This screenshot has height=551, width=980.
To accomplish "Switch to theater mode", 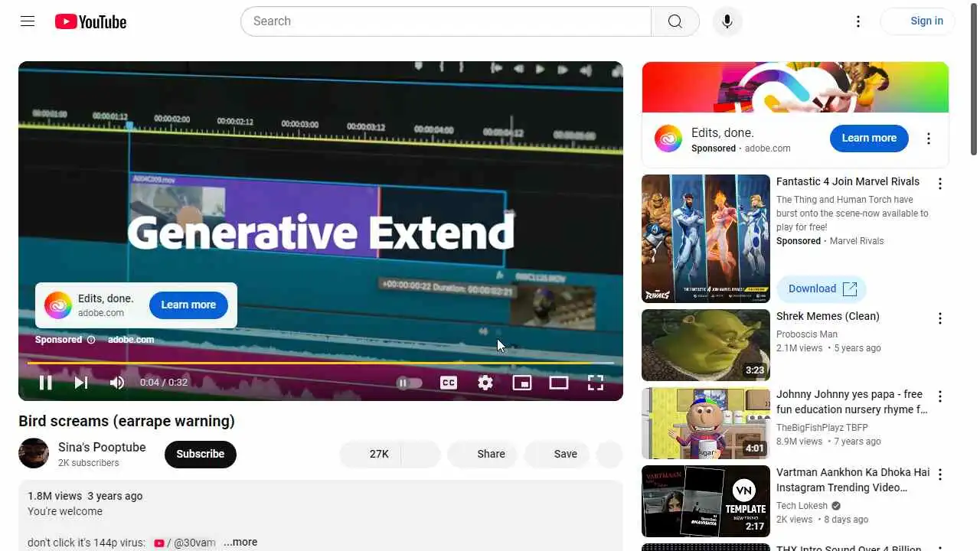I will 559,383.
